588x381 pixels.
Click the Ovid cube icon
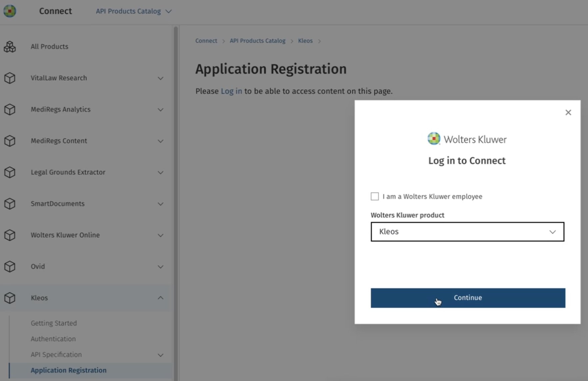click(x=10, y=266)
